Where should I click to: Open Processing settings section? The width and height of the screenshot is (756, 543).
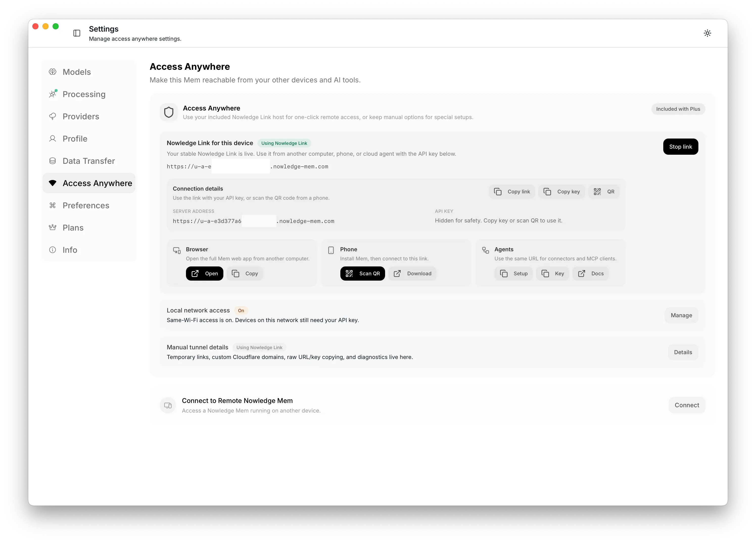pyautogui.click(x=89, y=94)
